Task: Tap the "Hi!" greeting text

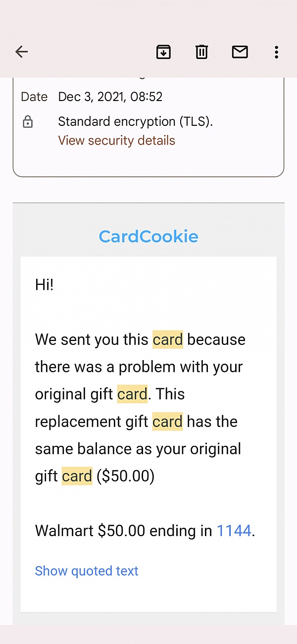Action: click(x=44, y=285)
